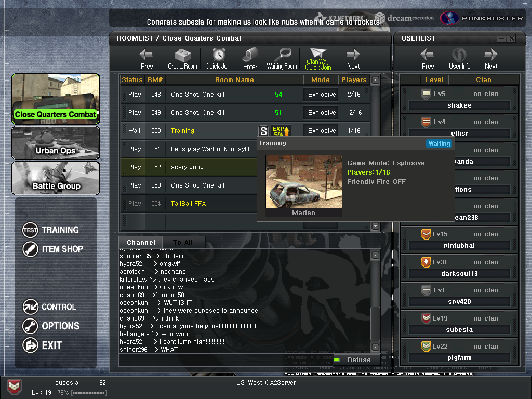Open the CONTROL settings
The height and width of the screenshot is (399, 532).
coord(49,307)
